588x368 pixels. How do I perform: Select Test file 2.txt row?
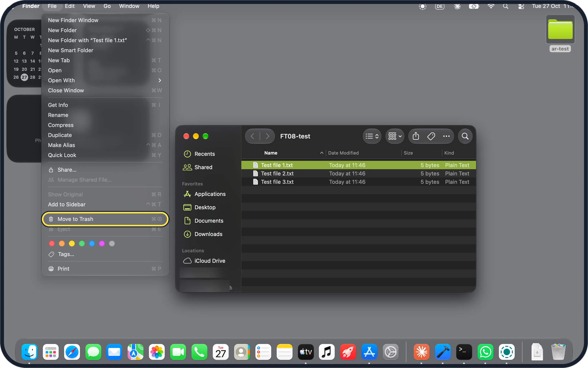point(359,174)
